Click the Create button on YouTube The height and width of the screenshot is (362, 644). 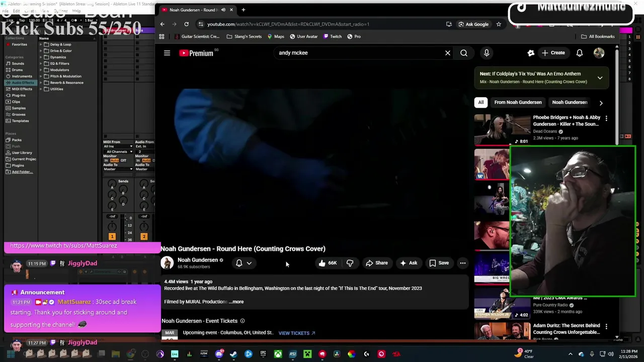553,53
